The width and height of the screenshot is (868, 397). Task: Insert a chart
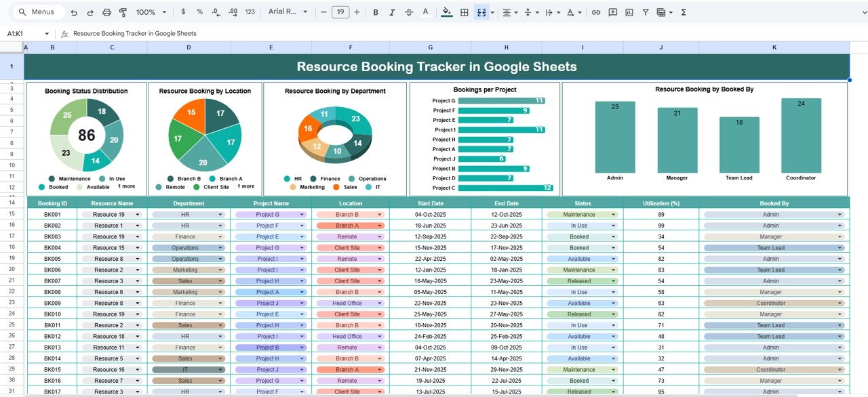(x=629, y=12)
